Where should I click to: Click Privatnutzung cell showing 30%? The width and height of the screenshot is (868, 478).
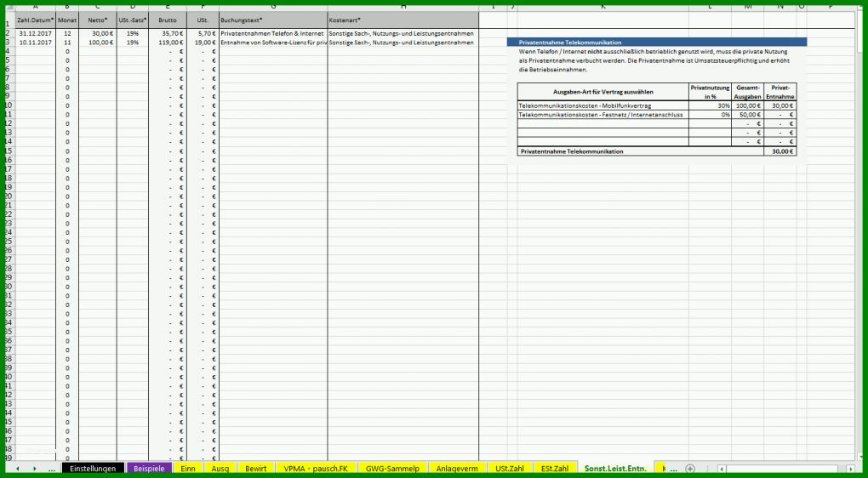point(711,105)
